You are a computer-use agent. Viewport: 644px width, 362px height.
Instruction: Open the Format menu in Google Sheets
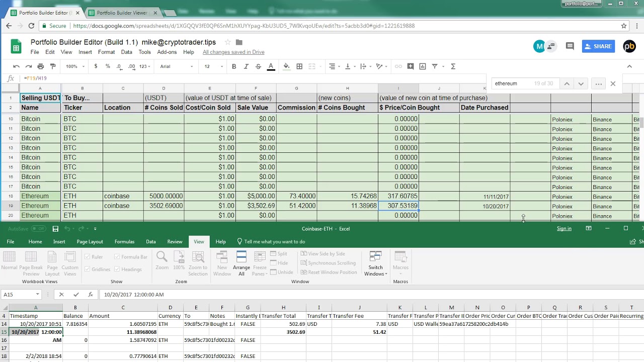106,52
